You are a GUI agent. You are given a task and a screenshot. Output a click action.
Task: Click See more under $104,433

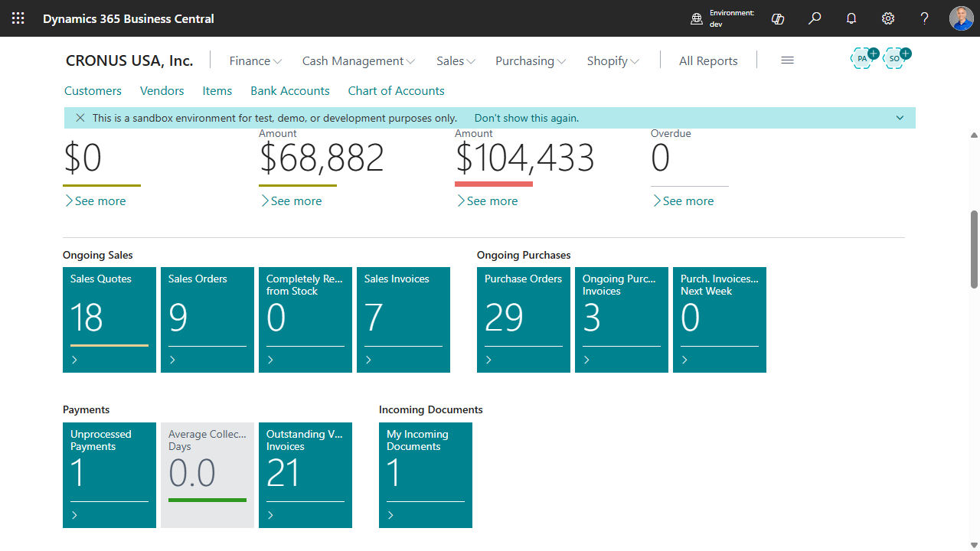point(486,201)
